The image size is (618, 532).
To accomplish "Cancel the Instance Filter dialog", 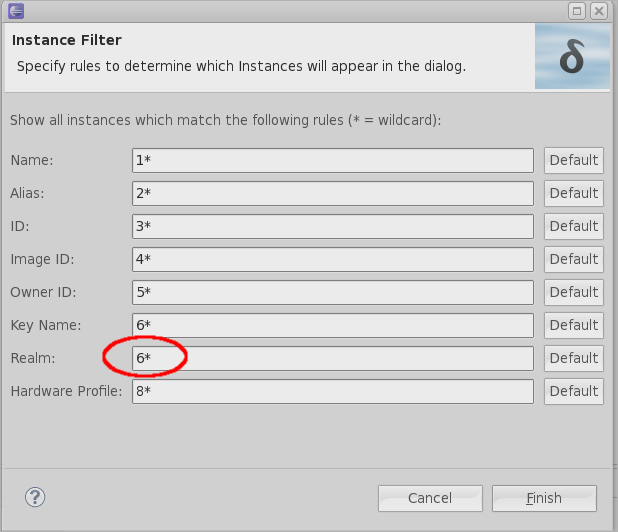I will click(x=430, y=498).
